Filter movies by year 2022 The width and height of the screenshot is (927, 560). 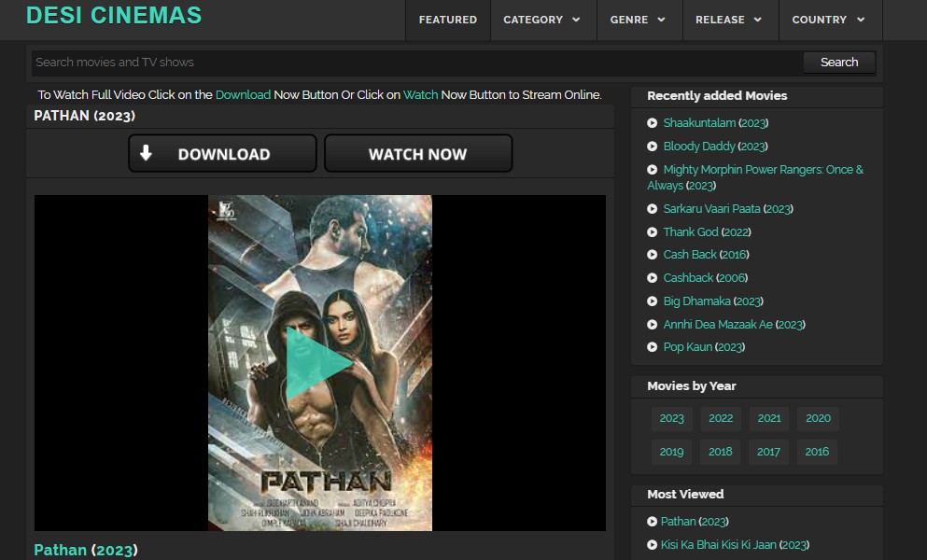[721, 418]
